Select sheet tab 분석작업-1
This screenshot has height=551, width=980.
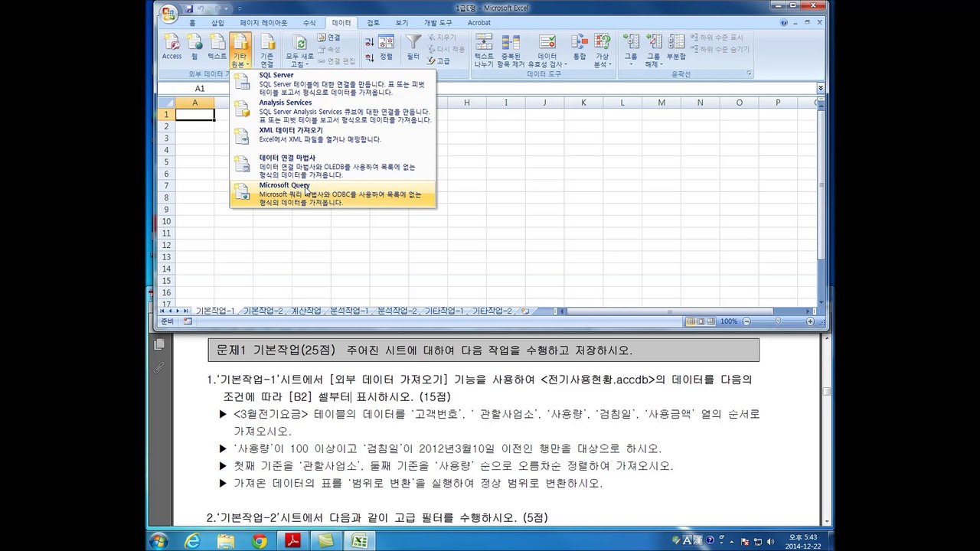[x=349, y=311]
